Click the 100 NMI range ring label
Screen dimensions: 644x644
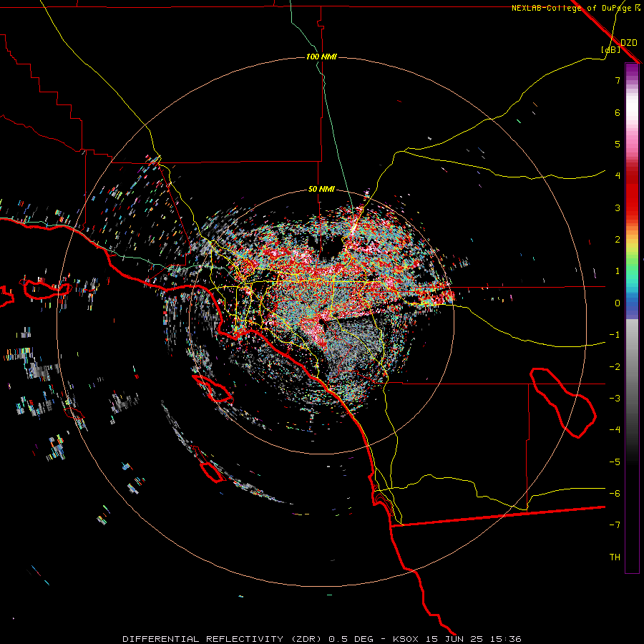tap(321, 57)
